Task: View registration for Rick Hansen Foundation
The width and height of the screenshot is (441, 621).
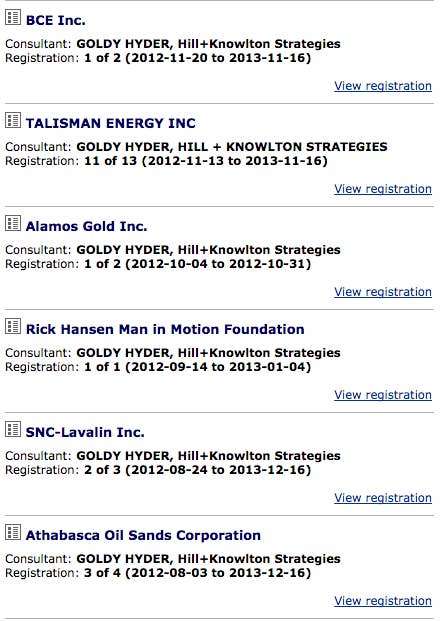Action: 383,395
